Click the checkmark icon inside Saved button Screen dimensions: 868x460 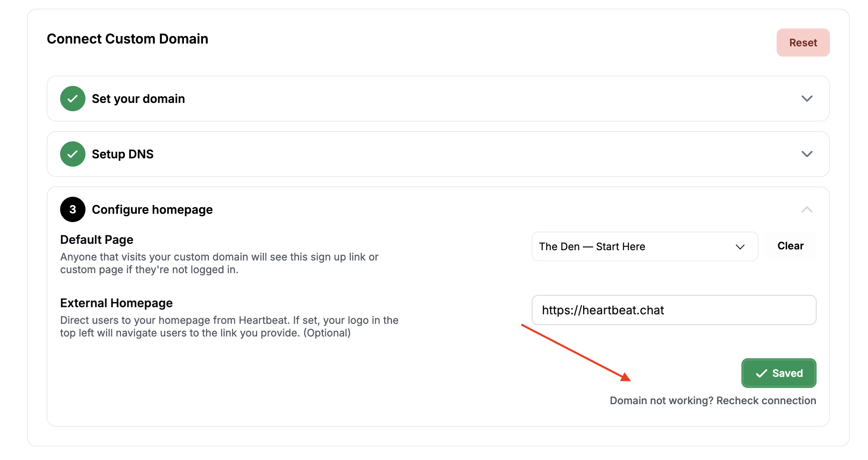coord(762,373)
